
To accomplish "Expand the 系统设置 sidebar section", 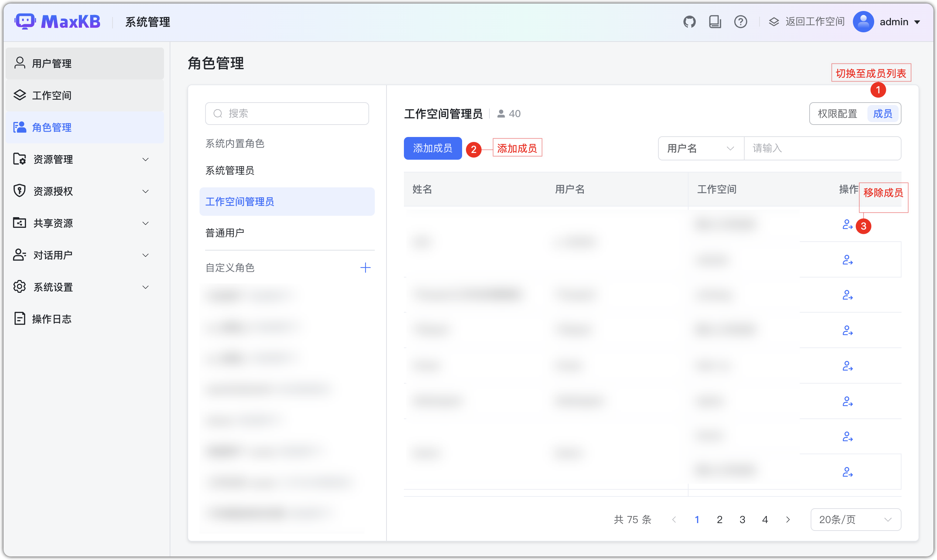I will (52, 287).
